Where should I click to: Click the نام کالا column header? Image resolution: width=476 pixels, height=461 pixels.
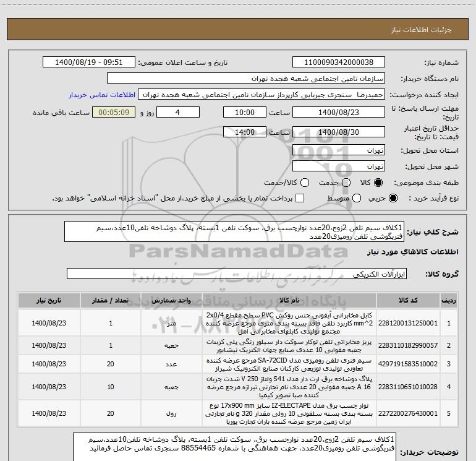(289, 301)
